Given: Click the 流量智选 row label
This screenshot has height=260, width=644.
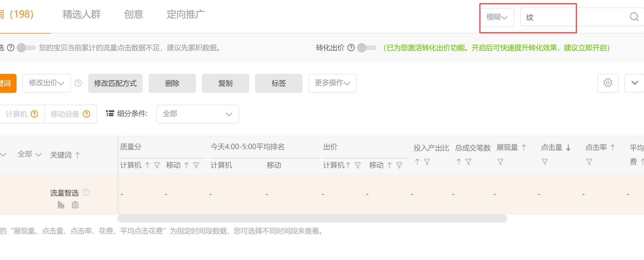Looking at the screenshot, I should point(64,193).
